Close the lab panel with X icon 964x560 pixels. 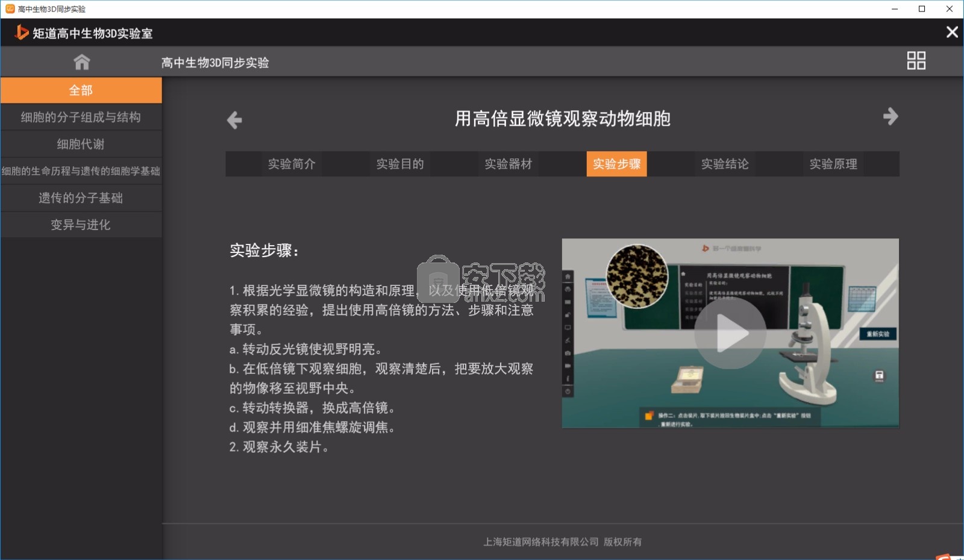pos(952,32)
